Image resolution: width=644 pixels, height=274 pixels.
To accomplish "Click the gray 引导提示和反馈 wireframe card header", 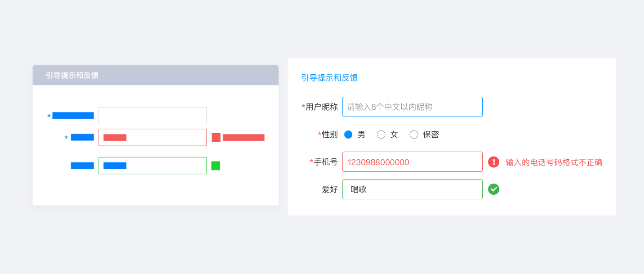I will coord(155,75).
